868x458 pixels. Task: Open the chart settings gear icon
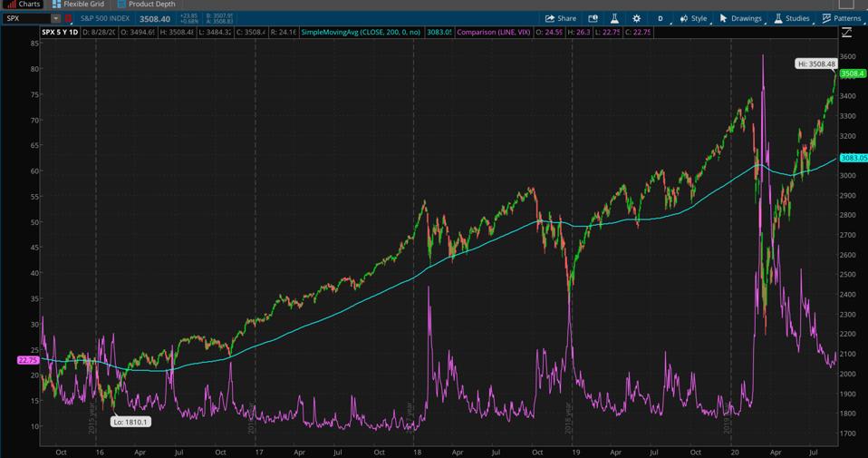(636, 18)
